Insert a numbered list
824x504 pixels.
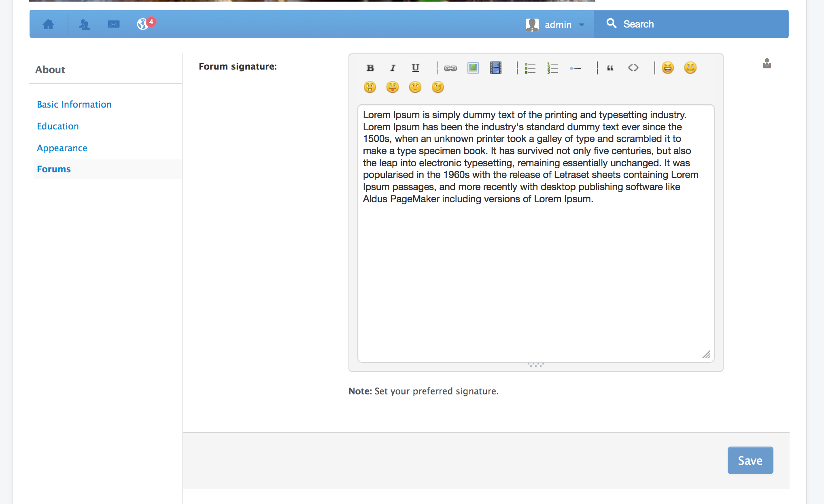tap(552, 68)
